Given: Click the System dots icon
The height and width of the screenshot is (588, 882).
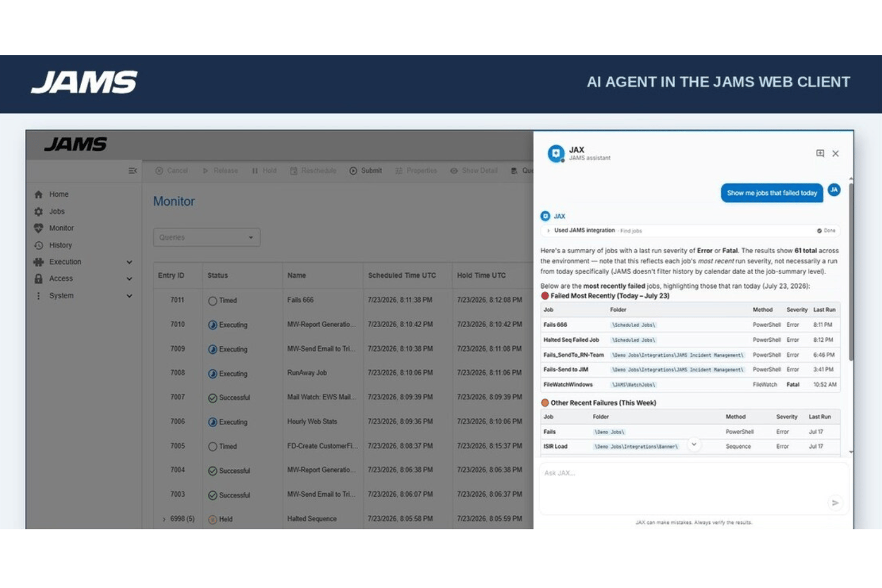Looking at the screenshot, I should 39,296.
